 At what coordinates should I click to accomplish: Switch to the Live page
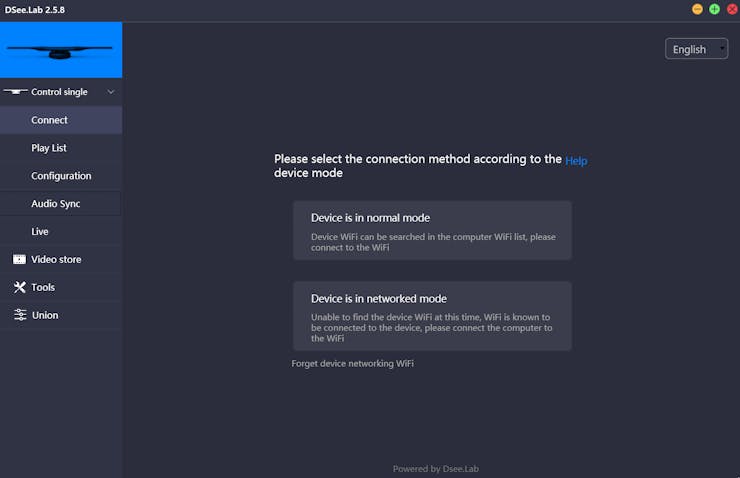pos(40,231)
